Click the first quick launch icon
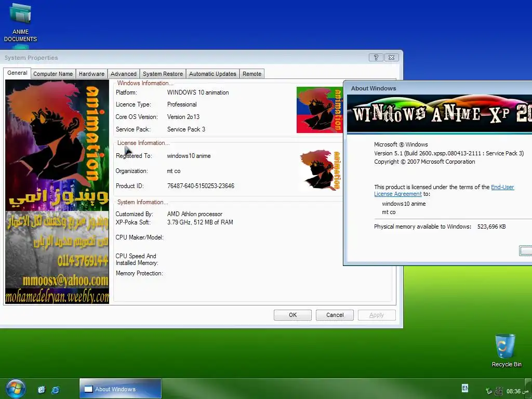Viewport: 532px width, 399px height. [42, 390]
